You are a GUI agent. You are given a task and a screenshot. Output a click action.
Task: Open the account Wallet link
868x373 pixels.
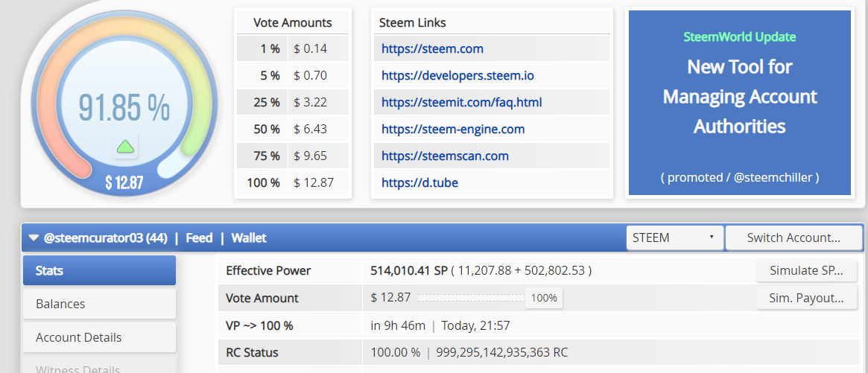(249, 238)
